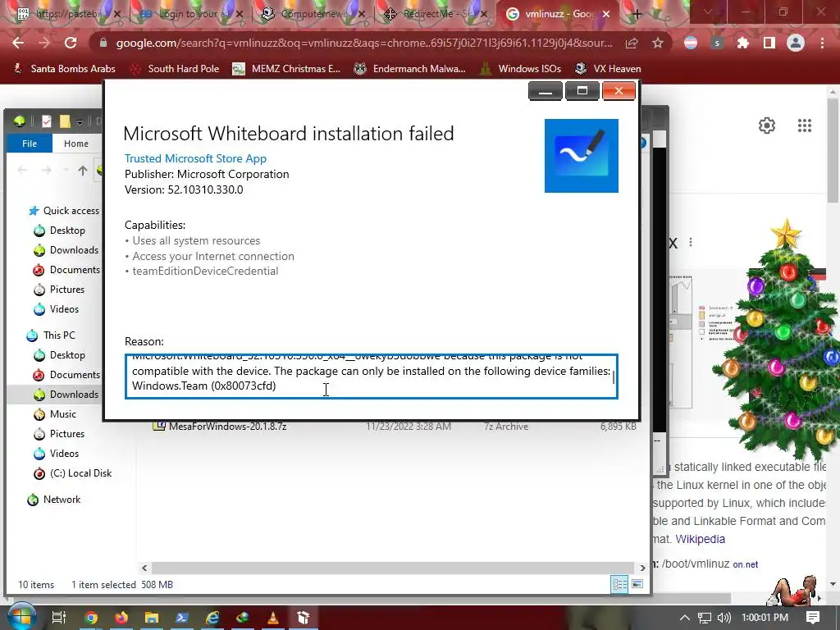Switch to the pastebin tab
The width and height of the screenshot is (840, 630).
click(66, 14)
